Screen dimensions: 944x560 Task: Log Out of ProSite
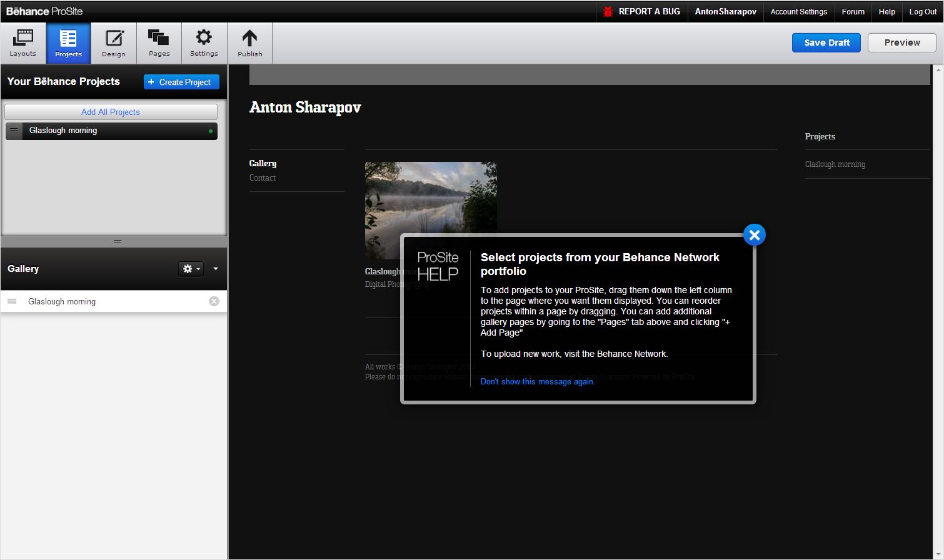[923, 11]
